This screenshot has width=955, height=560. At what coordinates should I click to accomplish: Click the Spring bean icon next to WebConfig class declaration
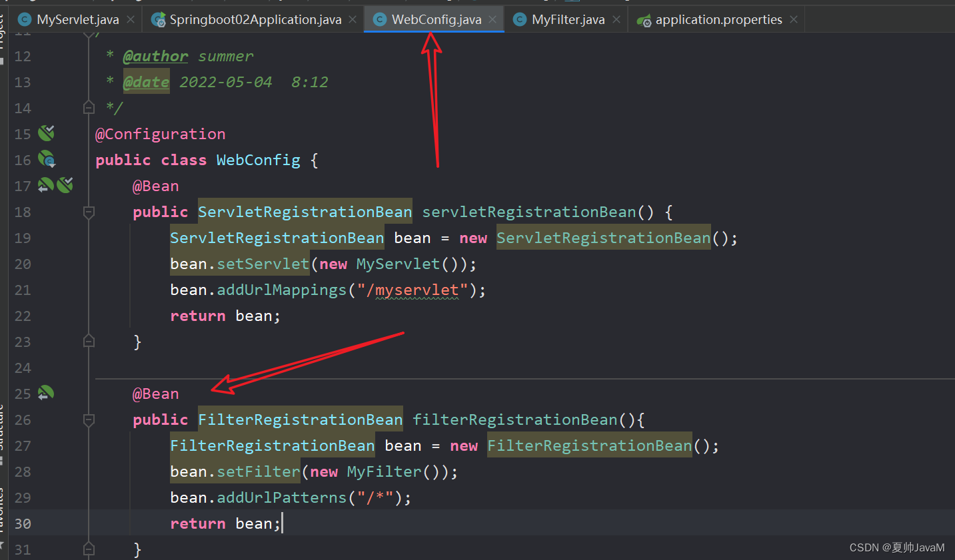45,160
